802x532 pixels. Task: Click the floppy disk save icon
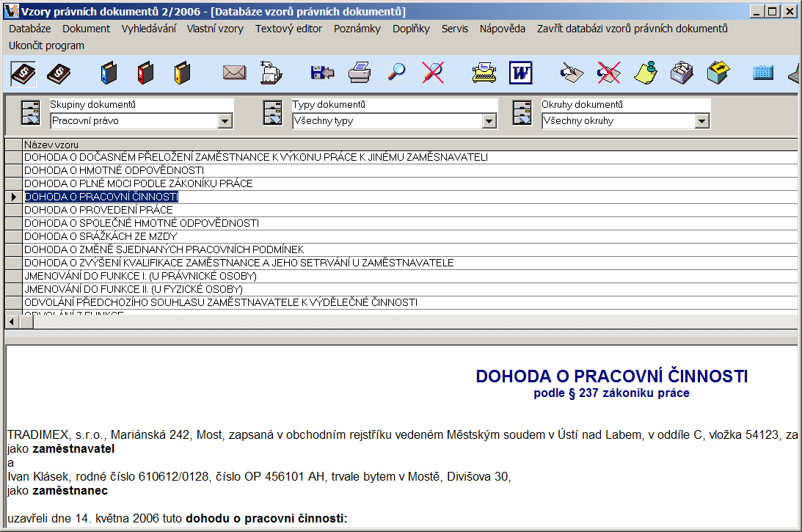click(x=322, y=73)
